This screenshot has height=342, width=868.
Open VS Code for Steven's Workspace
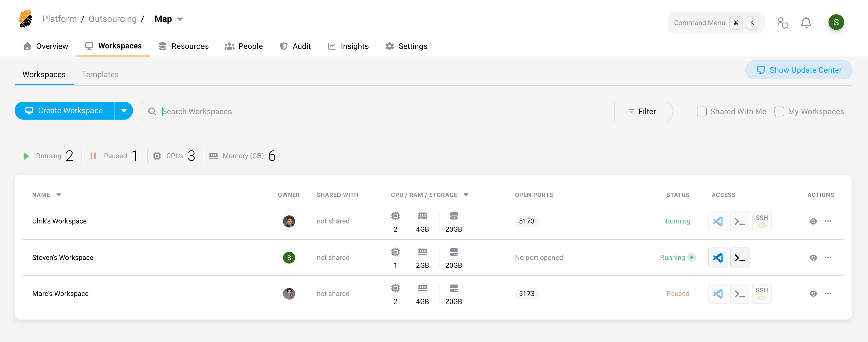pos(718,258)
